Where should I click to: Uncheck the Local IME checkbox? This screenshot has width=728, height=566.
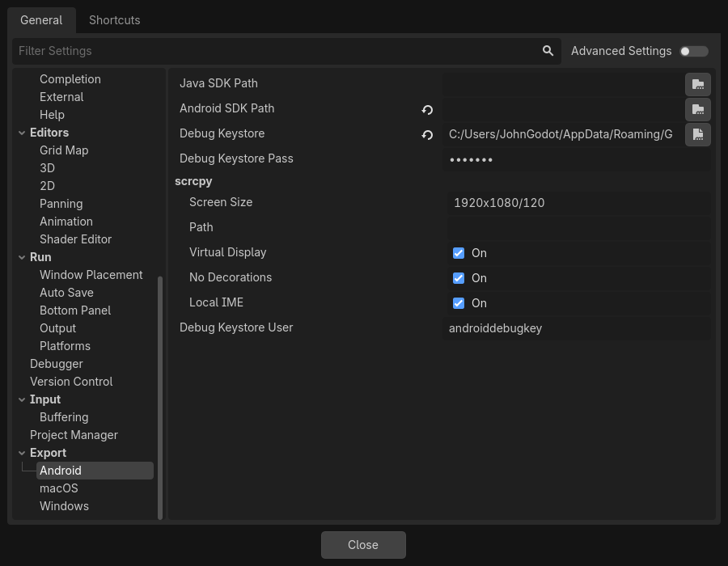(x=459, y=303)
